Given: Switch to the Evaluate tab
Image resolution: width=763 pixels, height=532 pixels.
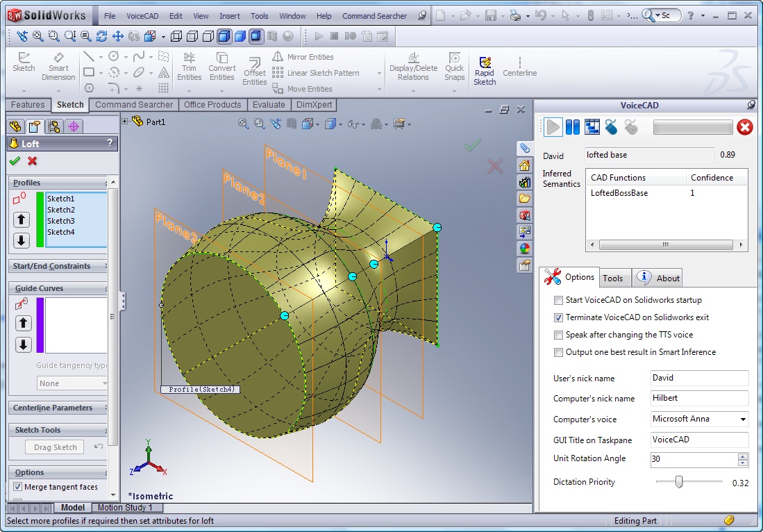Looking at the screenshot, I should (269, 105).
